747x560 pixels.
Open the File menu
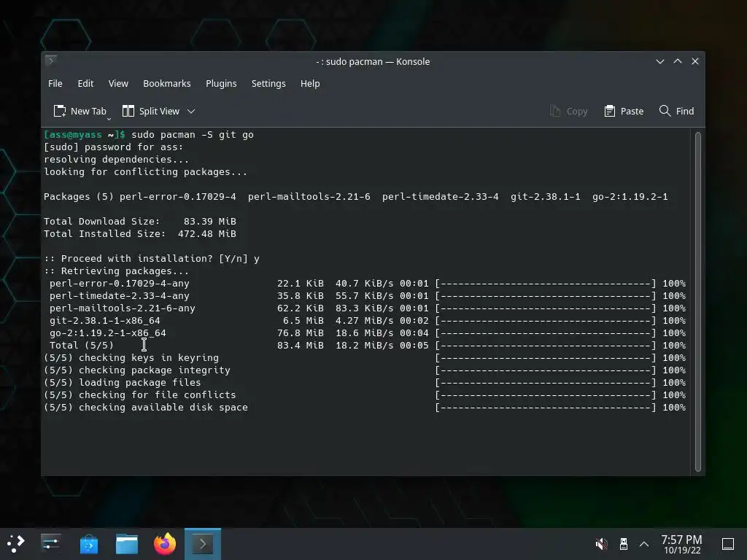coord(55,83)
